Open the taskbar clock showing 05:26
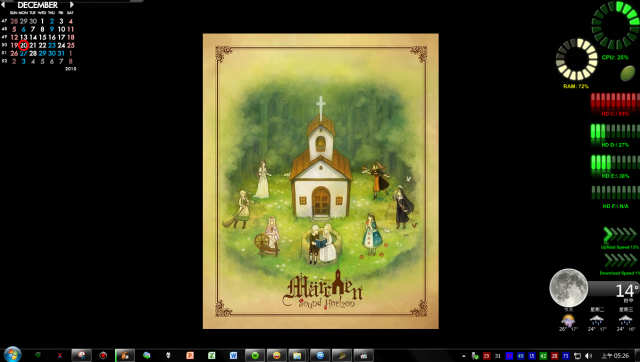The image size is (640, 362). [x=615, y=356]
